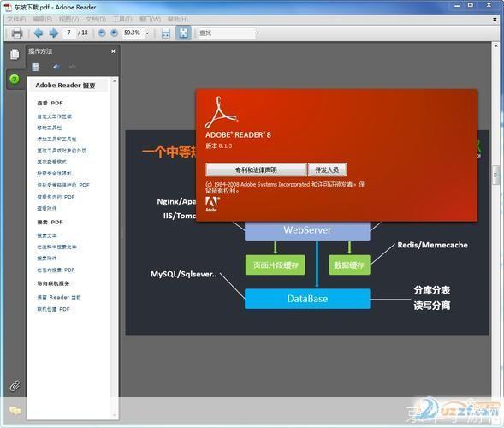The width and height of the screenshot is (504, 428).
Task: Click the 版本 8.1.3 version text
Action: [218, 146]
